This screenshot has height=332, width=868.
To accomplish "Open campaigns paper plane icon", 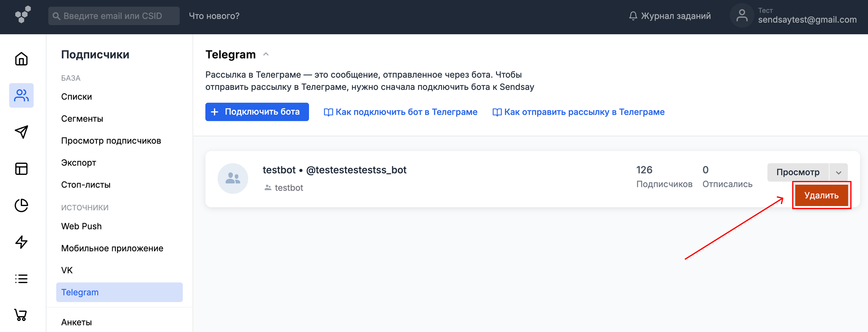I will coord(21,132).
